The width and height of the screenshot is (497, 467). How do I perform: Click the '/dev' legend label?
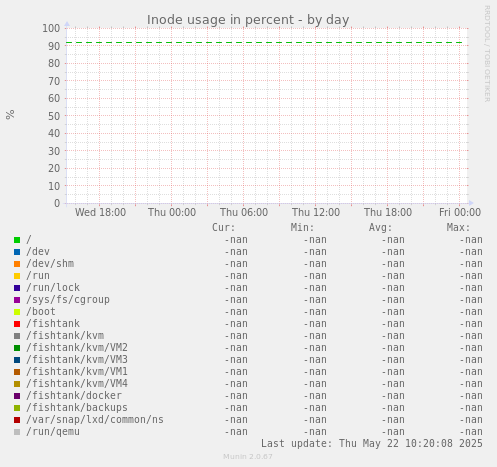point(38,252)
